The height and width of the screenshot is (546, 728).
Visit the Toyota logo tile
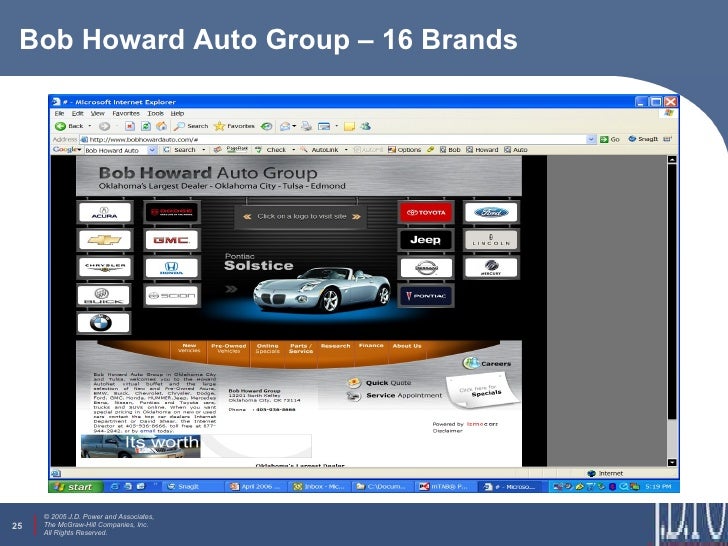[426, 213]
